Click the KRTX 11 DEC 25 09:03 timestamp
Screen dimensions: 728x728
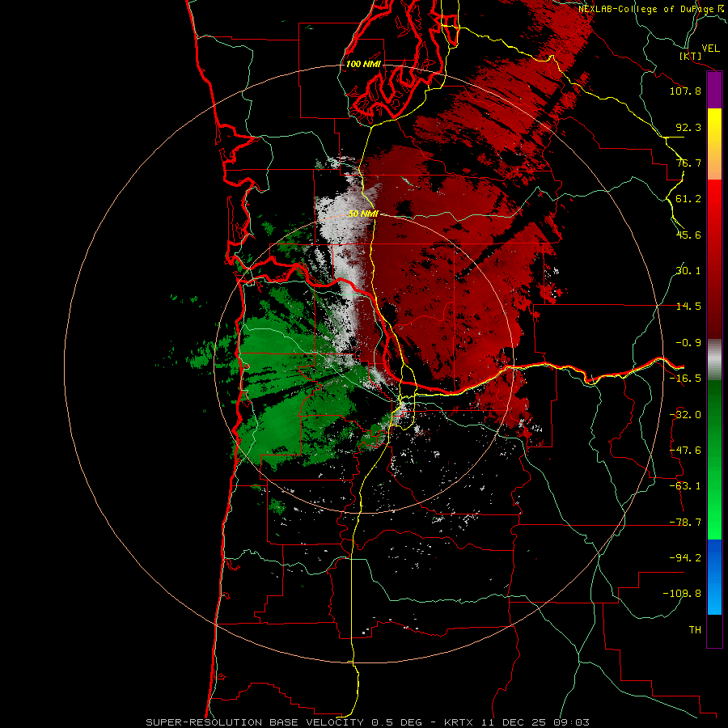point(517,722)
